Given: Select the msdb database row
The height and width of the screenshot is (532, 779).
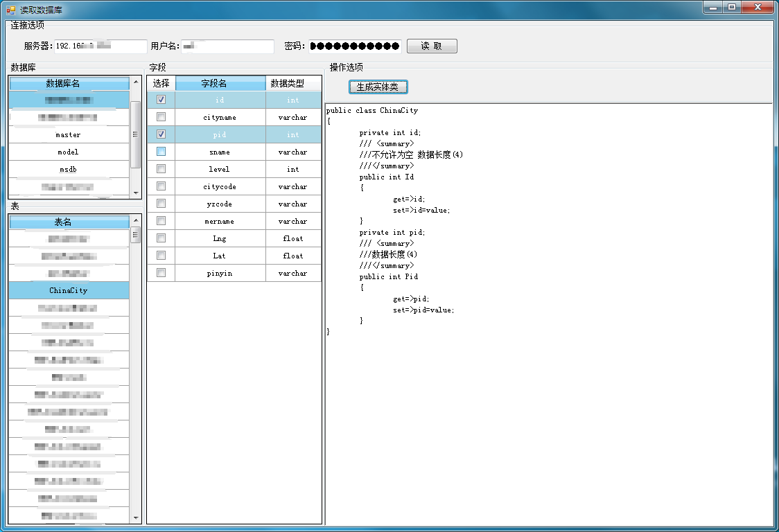Looking at the screenshot, I should pyautogui.click(x=69, y=170).
